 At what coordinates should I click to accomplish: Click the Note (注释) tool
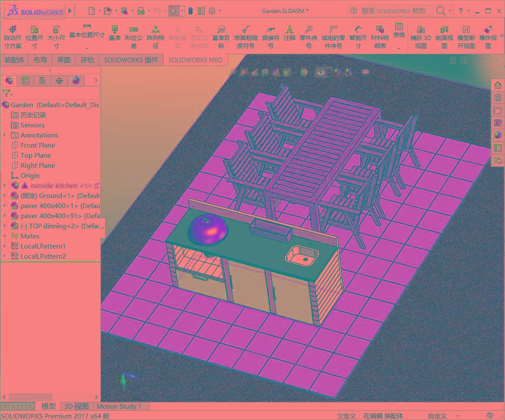[x=289, y=34]
